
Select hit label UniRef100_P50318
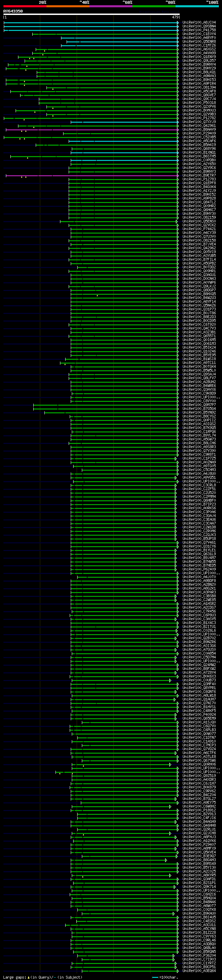[199, 103]
